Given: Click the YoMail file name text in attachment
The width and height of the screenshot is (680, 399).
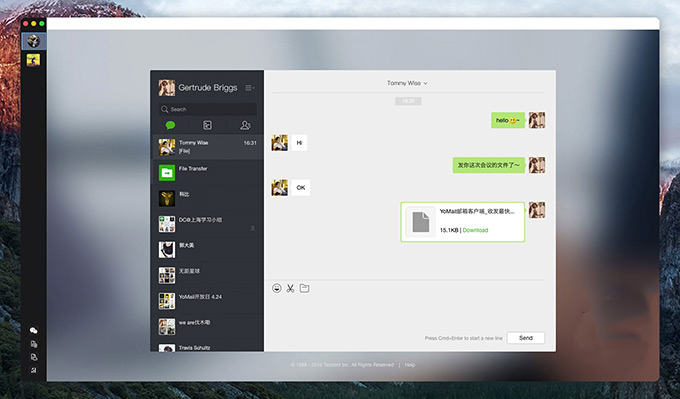Looking at the screenshot, I should 477,212.
